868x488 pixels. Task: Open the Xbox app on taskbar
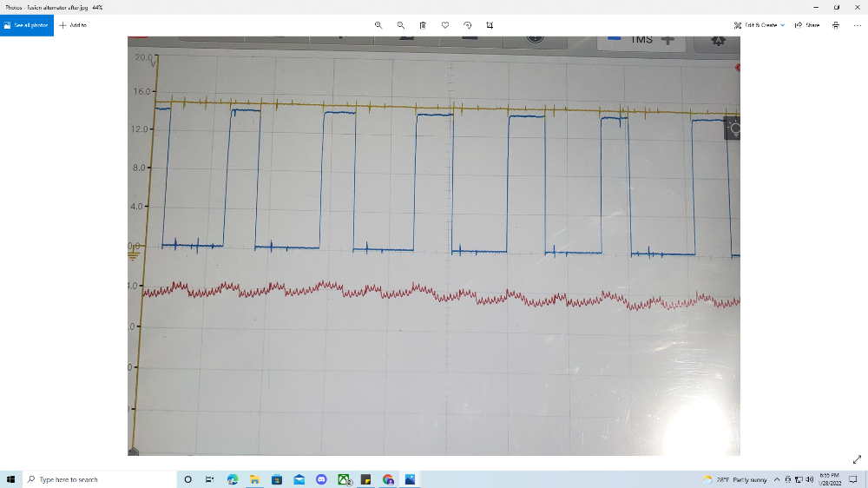pyautogui.click(x=344, y=479)
